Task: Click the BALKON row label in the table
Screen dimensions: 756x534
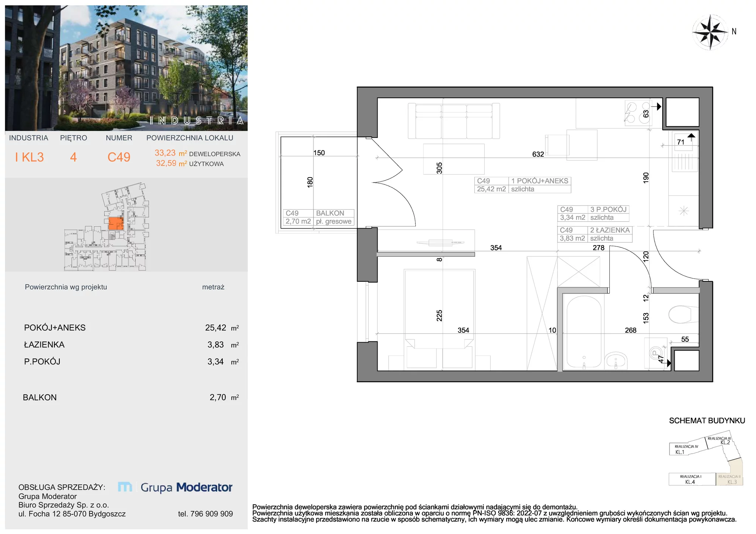Action: 40,398
